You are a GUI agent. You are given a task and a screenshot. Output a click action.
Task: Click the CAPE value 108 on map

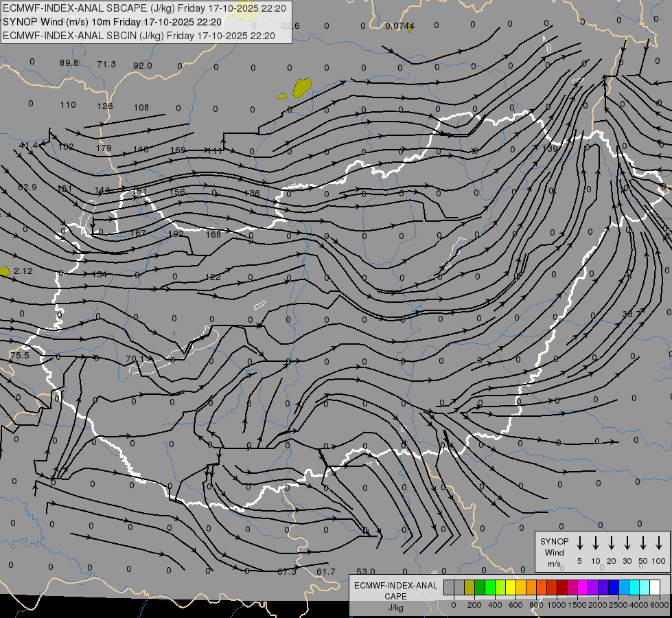[141, 107]
